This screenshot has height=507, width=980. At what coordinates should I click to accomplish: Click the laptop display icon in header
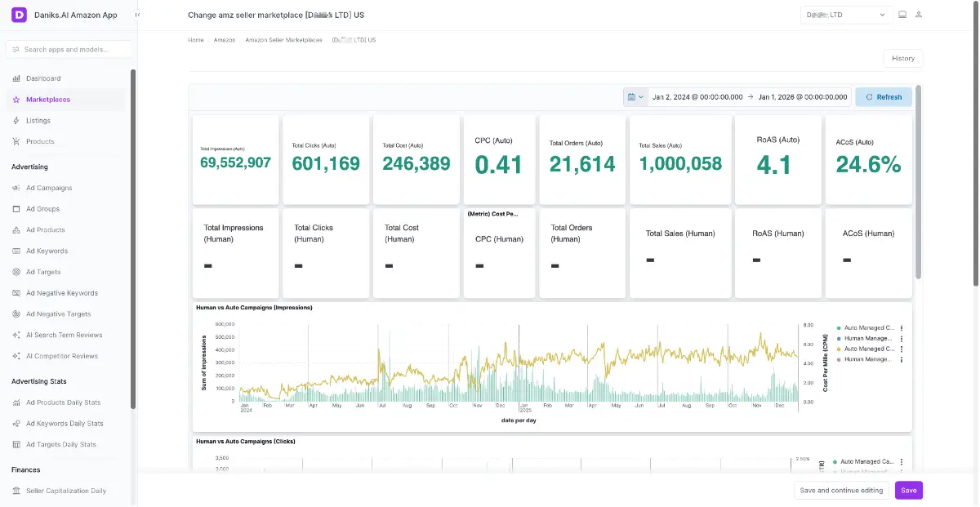tap(902, 15)
